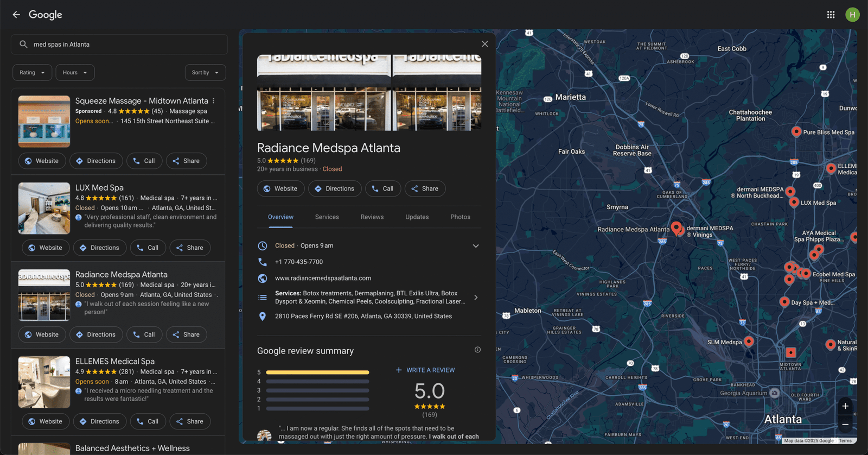
Task: Open the Rating filter dropdown
Action: 33,73
